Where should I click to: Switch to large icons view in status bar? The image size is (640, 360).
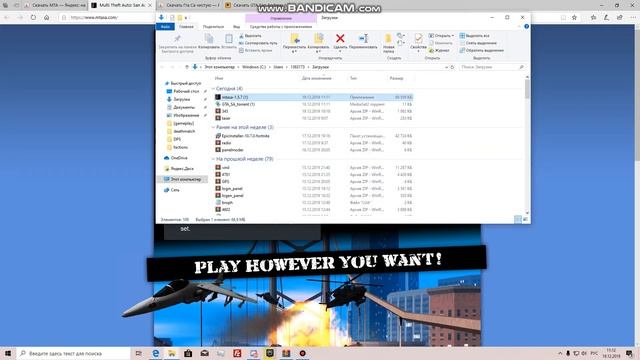[x=525, y=220]
